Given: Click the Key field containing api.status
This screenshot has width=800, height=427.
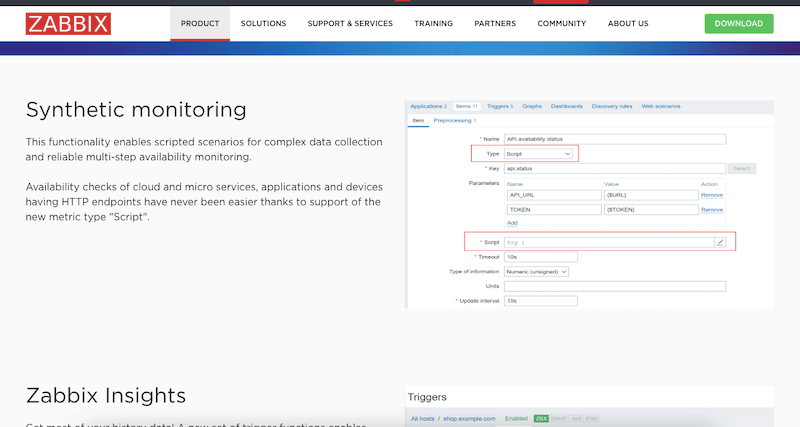Looking at the screenshot, I should (615, 168).
